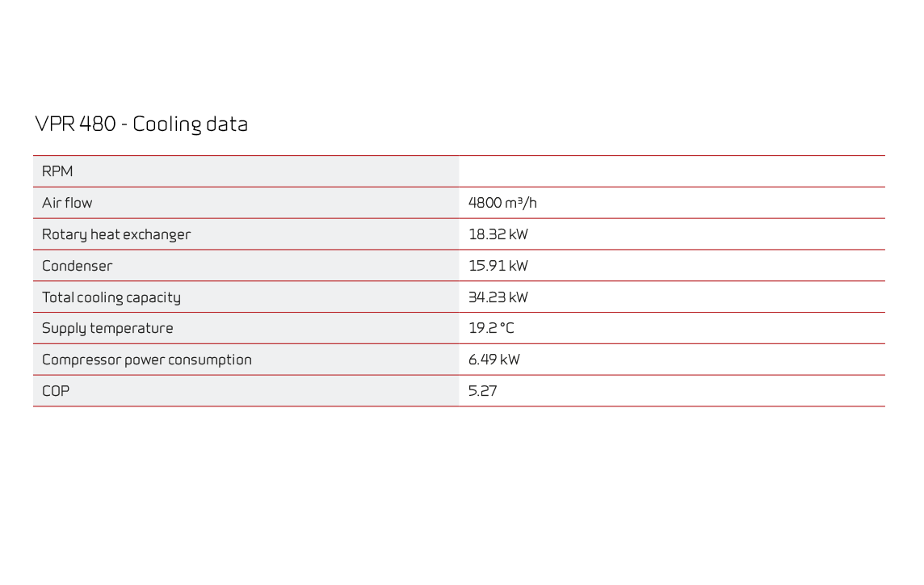Click the 34.23 kW total value
The height and width of the screenshot is (585, 924).
[498, 297]
